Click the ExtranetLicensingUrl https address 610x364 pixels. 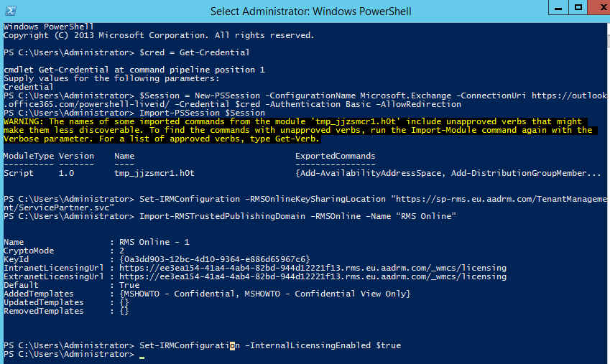coord(313,276)
